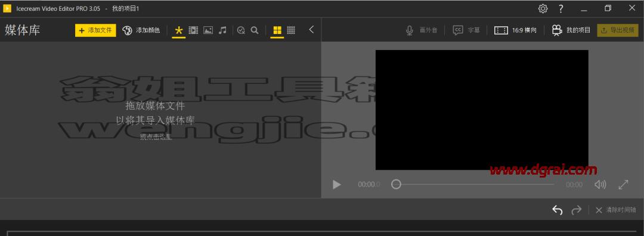Expand the preview to fullscreen
Image resolution: width=644 pixels, height=236 pixels.
tap(624, 185)
